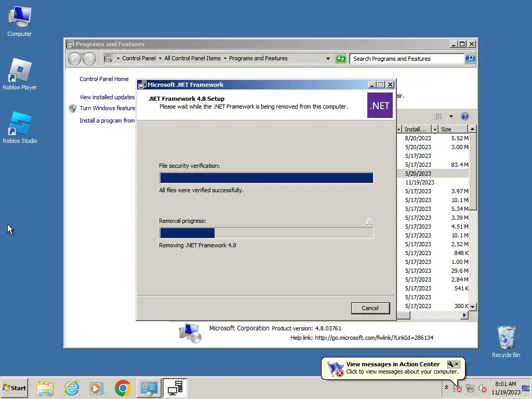Click the .NET purple logo
This screenshot has width=532, height=399.
[x=380, y=105]
